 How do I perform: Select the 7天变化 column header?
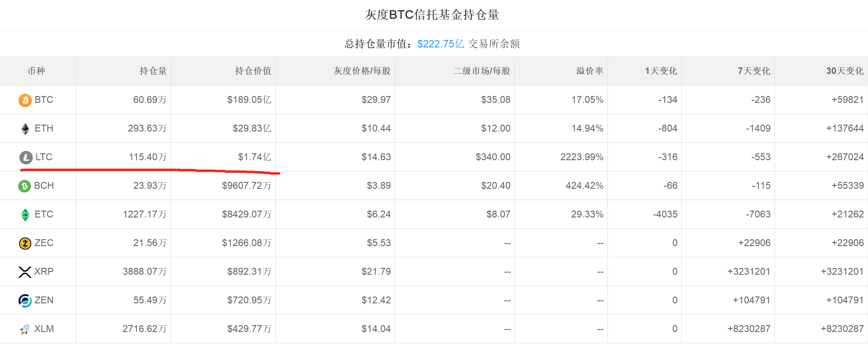[x=754, y=71]
